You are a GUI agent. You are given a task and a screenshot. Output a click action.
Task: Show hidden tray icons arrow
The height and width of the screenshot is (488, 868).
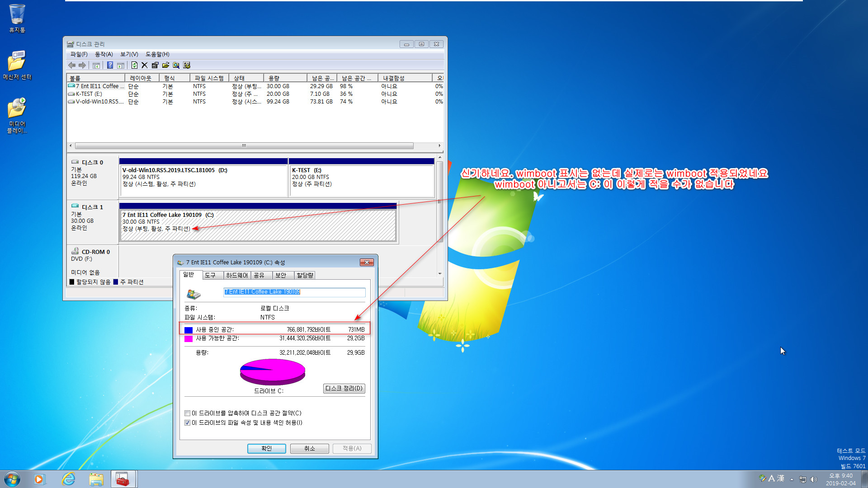click(792, 479)
